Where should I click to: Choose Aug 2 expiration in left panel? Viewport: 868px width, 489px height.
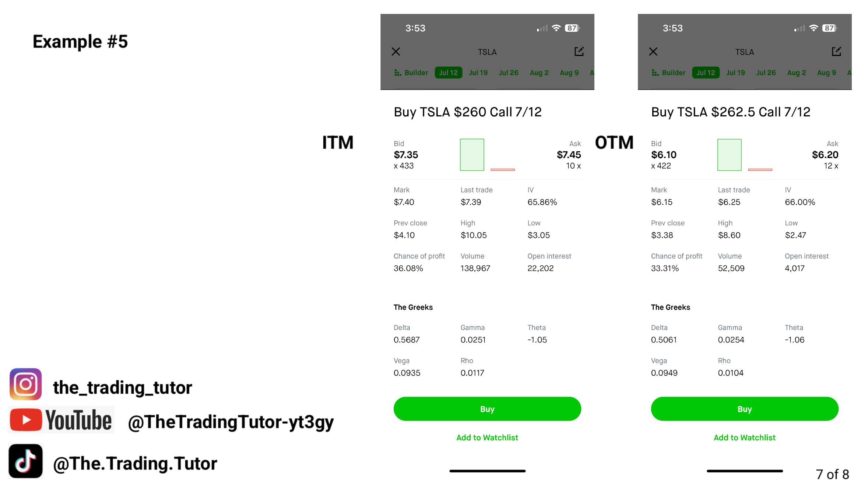[x=539, y=73]
